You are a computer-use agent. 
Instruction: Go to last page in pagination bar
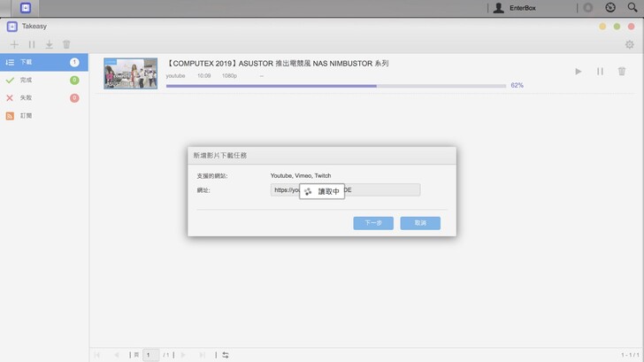tap(203, 355)
